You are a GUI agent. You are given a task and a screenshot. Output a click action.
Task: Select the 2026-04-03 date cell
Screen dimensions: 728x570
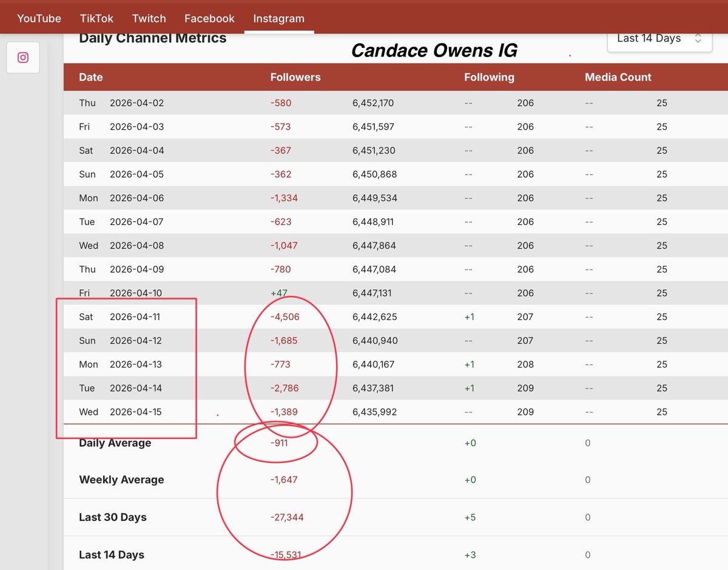[136, 127]
